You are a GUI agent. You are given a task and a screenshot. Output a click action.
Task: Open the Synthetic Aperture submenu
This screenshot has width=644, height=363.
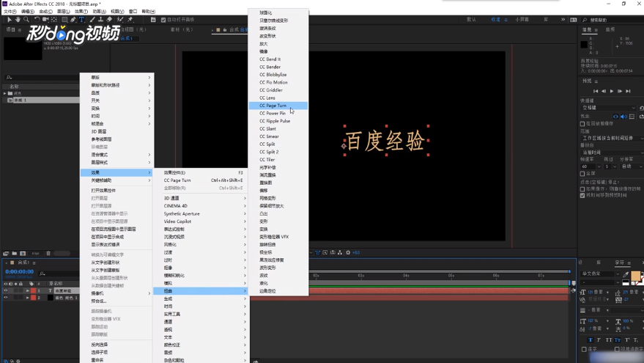[x=201, y=214]
